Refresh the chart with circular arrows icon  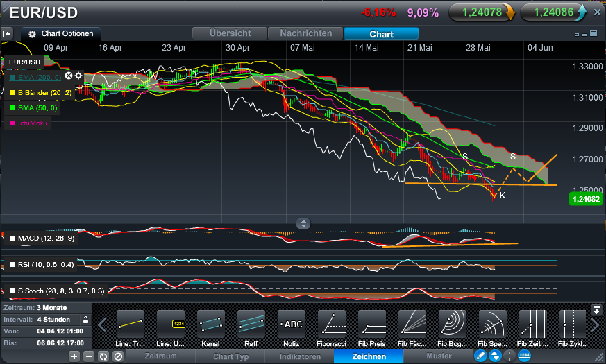point(103,356)
